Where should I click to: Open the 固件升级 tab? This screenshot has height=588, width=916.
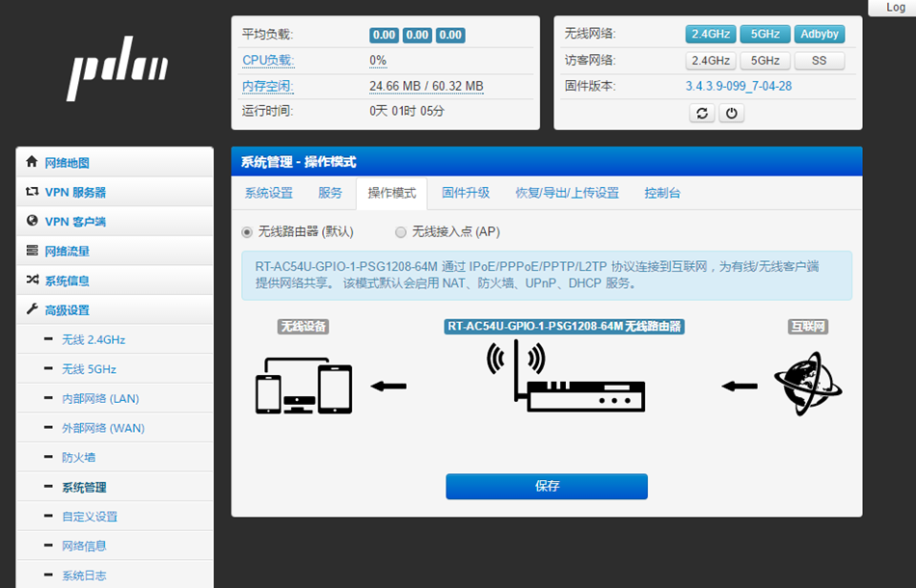click(x=466, y=194)
